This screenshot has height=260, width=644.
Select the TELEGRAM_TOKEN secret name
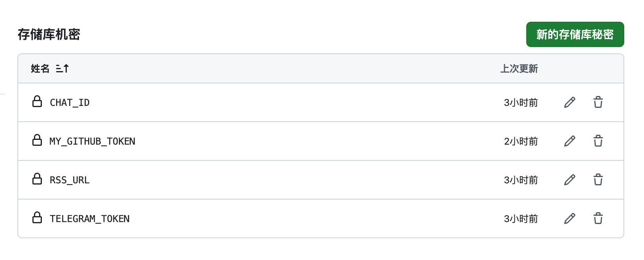90,219
